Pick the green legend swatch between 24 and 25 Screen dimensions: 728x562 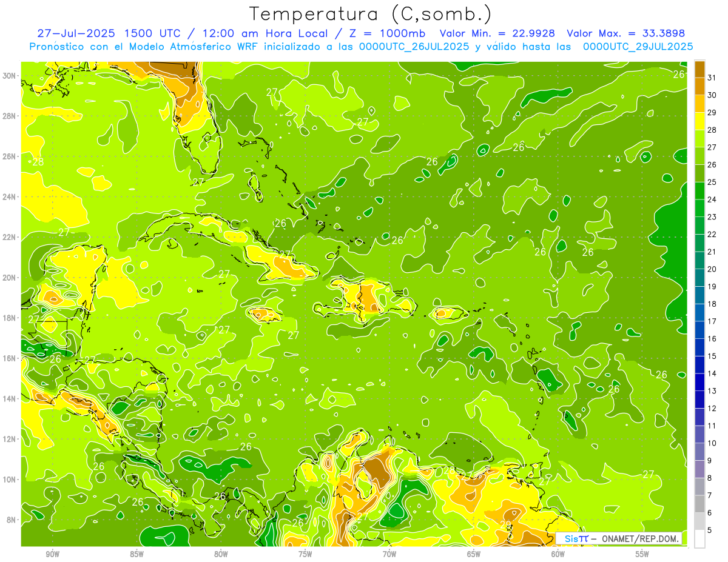point(699,191)
